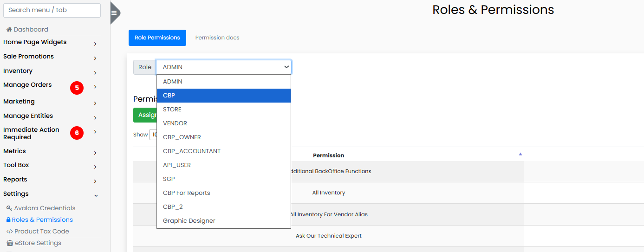Collapse Settings menu chevron
Image resolution: width=644 pixels, height=252 pixels.
click(x=96, y=195)
